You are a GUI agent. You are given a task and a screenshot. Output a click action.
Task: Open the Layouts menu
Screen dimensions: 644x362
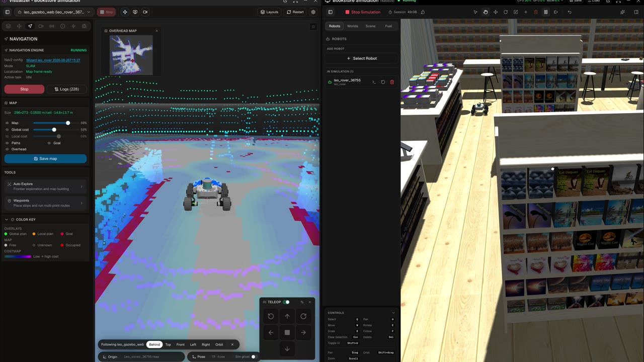pyautogui.click(x=270, y=12)
